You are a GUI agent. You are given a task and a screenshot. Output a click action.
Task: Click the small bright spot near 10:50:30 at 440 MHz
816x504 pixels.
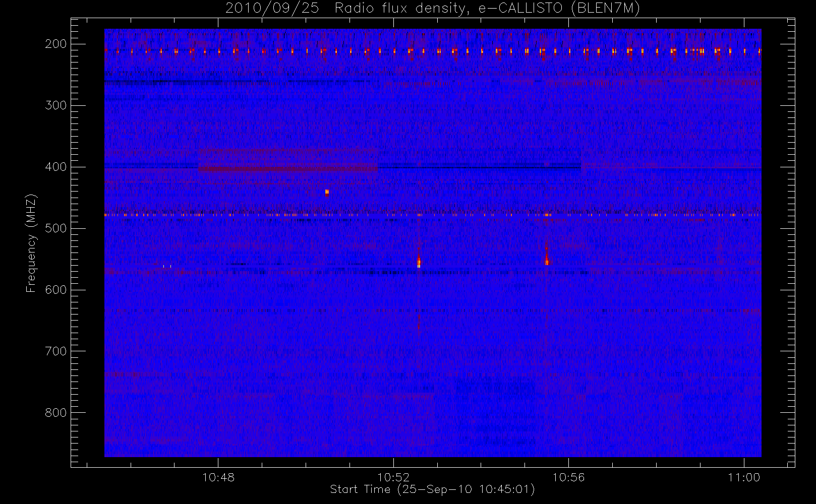click(x=327, y=192)
